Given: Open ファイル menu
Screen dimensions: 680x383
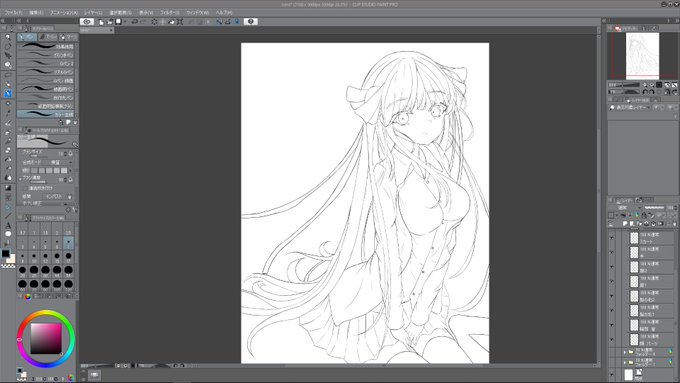Looking at the screenshot, I should pyautogui.click(x=13, y=13).
